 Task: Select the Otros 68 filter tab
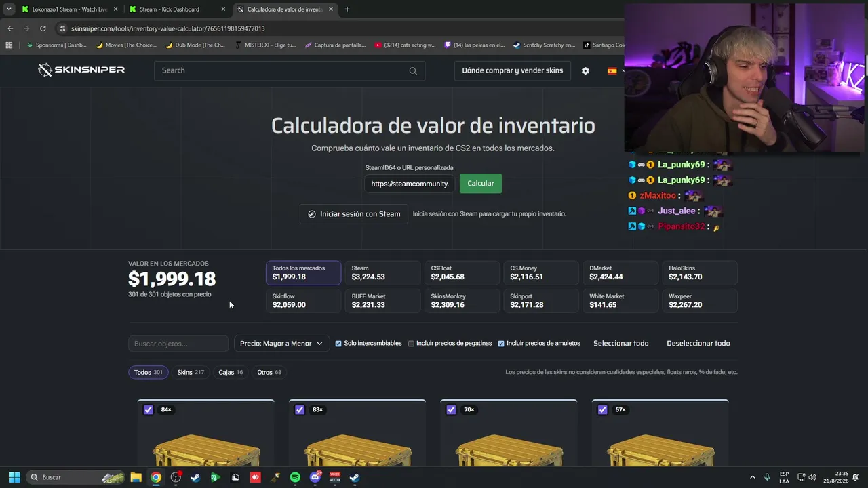point(269,372)
